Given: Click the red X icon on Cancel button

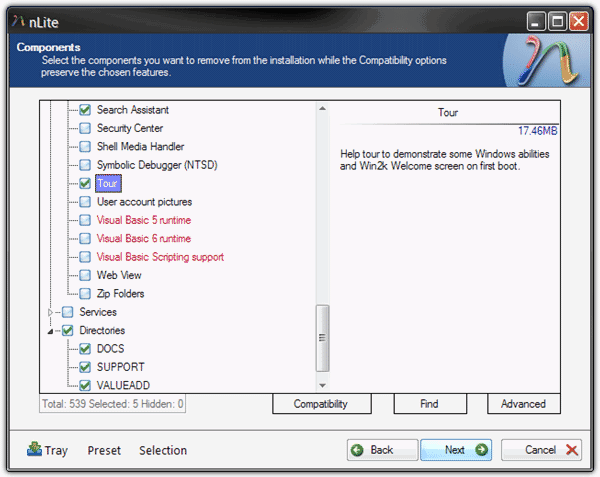Looking at the screenshot, I should 572,450.
